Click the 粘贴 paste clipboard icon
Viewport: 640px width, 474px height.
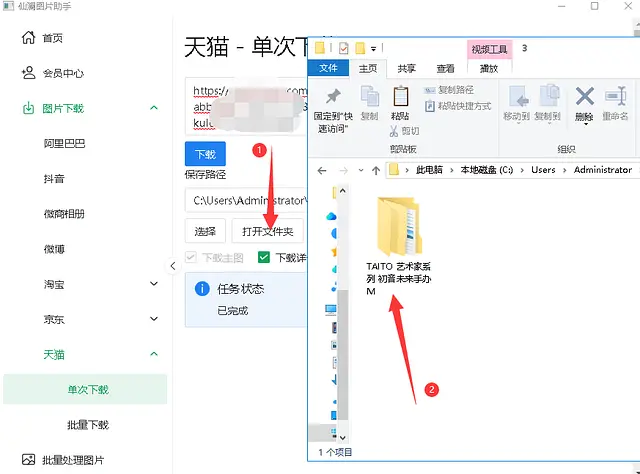(x=400, y=97)
